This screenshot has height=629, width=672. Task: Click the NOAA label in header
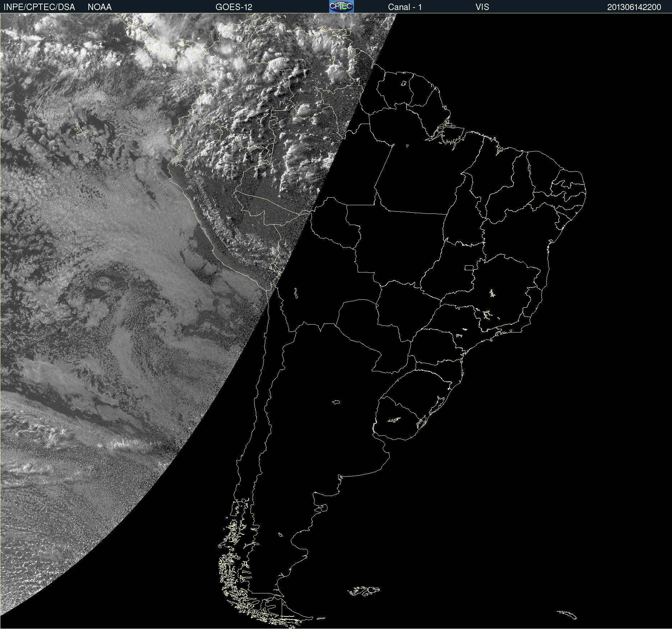click(100, 7)
